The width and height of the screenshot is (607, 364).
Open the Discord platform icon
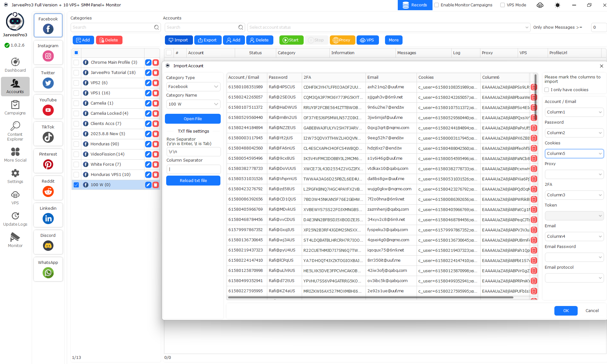[x=48, y=246]
